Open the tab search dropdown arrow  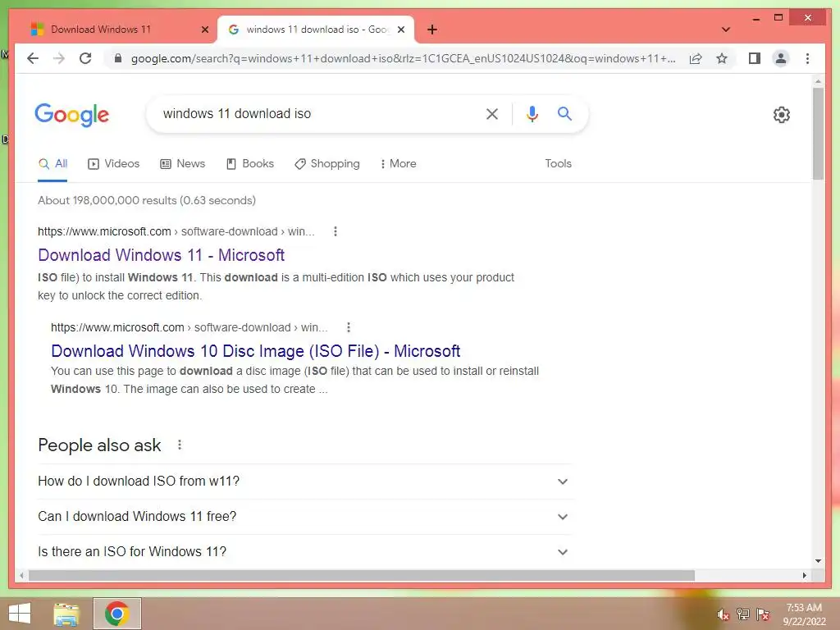725,30
